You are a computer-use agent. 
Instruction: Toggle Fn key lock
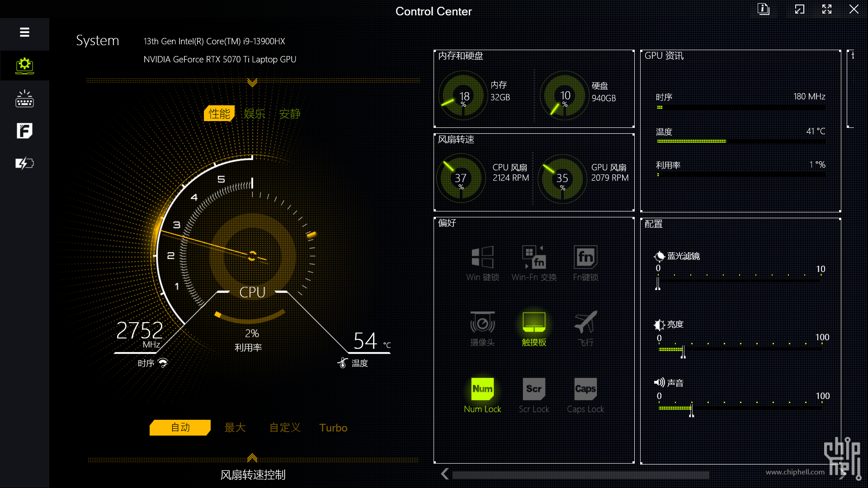coord(585,264)
